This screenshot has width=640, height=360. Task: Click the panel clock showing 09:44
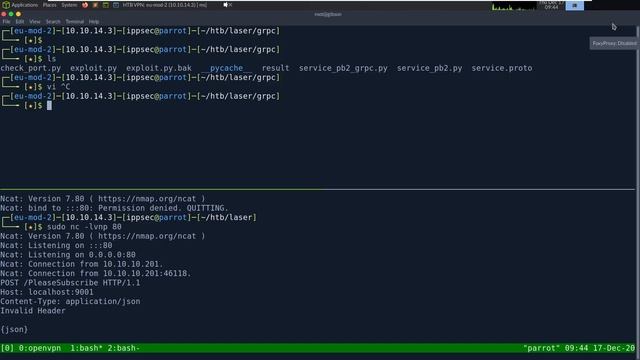[x=551, y=5]
